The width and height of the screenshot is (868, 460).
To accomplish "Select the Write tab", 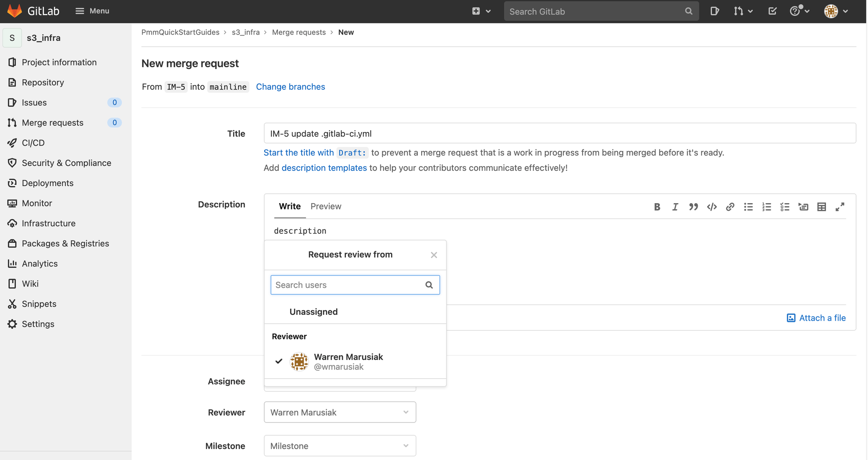I will coord(289,206).
